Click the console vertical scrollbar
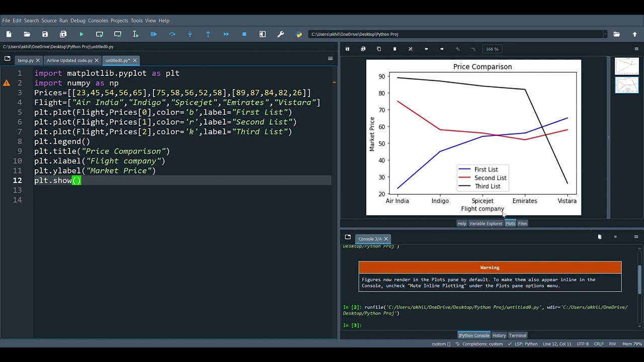 pyautogui.click(x=639, y=279)
